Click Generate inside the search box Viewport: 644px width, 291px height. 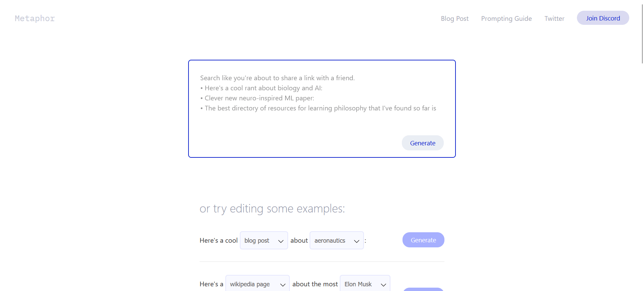point(423,143)
